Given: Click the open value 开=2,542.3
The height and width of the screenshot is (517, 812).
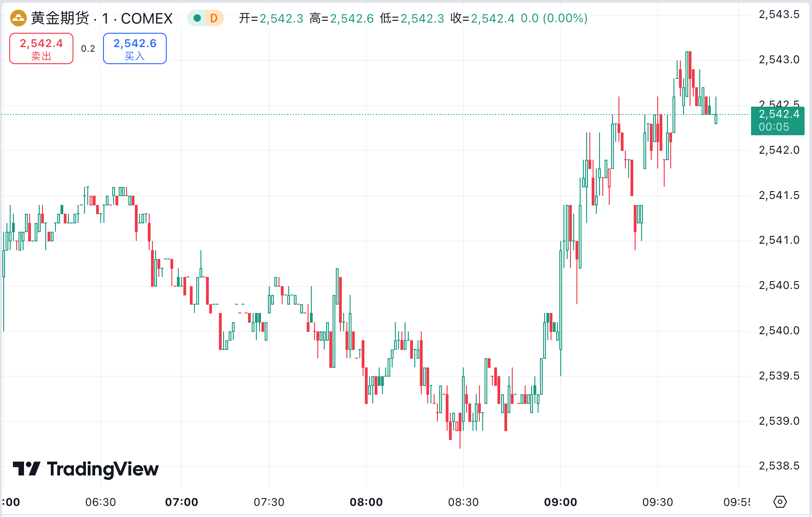Looking at the screenshot, I should (271, 18).
